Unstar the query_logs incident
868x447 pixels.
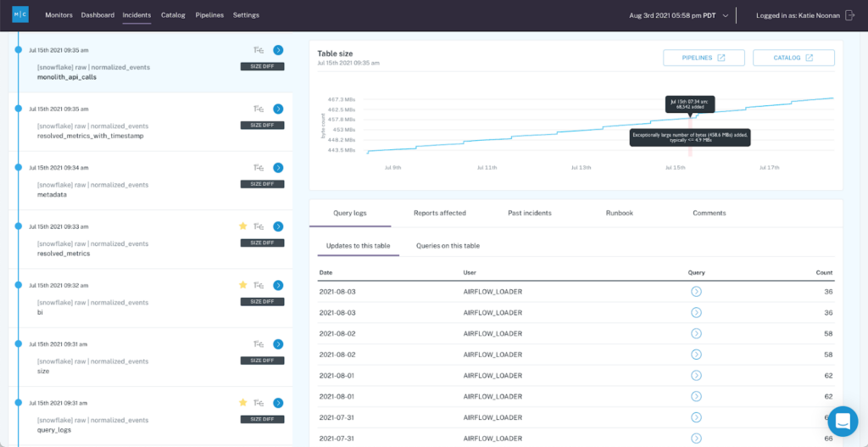(242, 403)
